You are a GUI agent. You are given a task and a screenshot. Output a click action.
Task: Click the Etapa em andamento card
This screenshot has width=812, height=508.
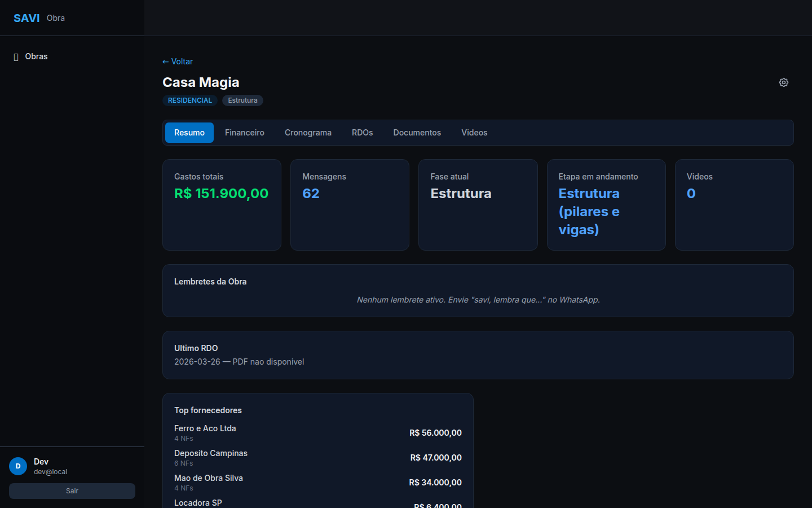[606, 204]
